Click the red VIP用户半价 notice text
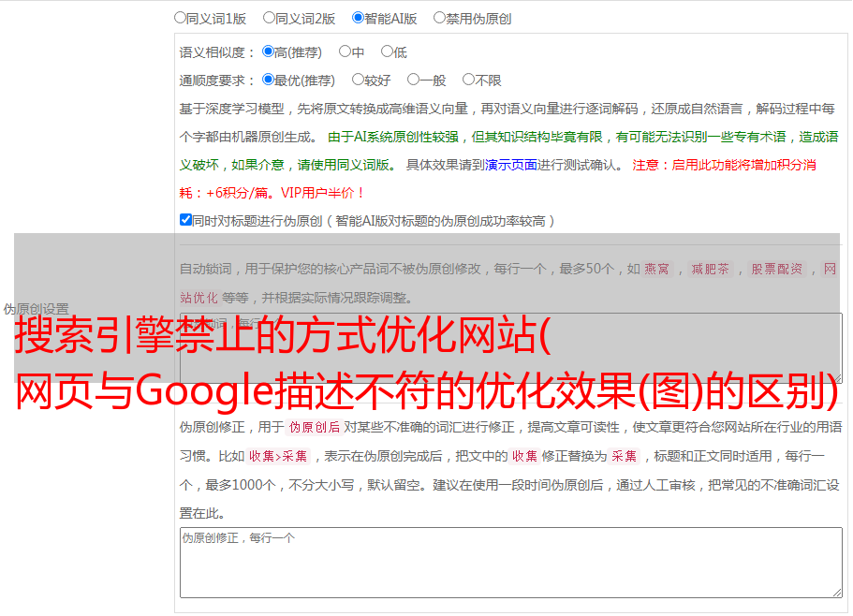Screen dimensions: 853x616 click(323, 193)
